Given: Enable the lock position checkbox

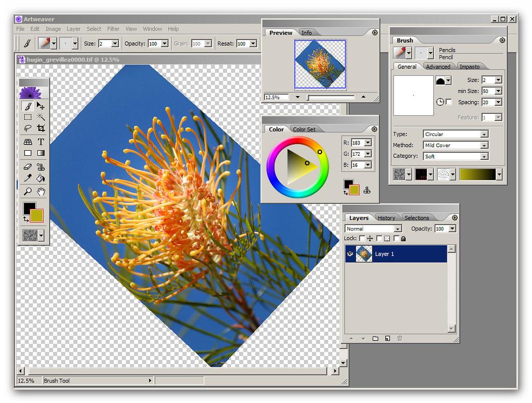Looking at the screenshot, I should [x=362, y=238].
